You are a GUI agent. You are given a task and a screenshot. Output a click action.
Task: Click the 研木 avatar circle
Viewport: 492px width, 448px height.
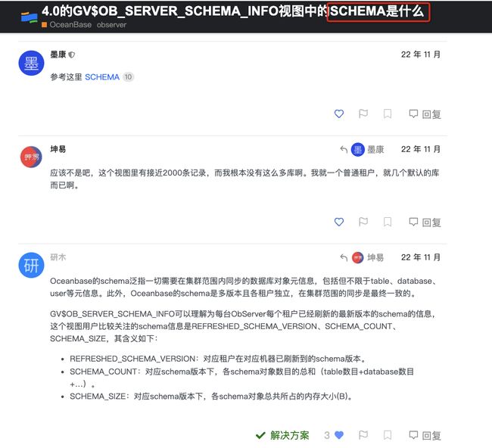click(31, 265)
